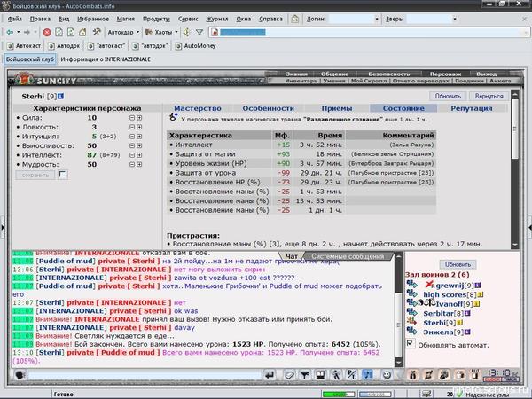Open the Логин dropdown
This screenshot has height=399, width=532.
click(377, 19)
